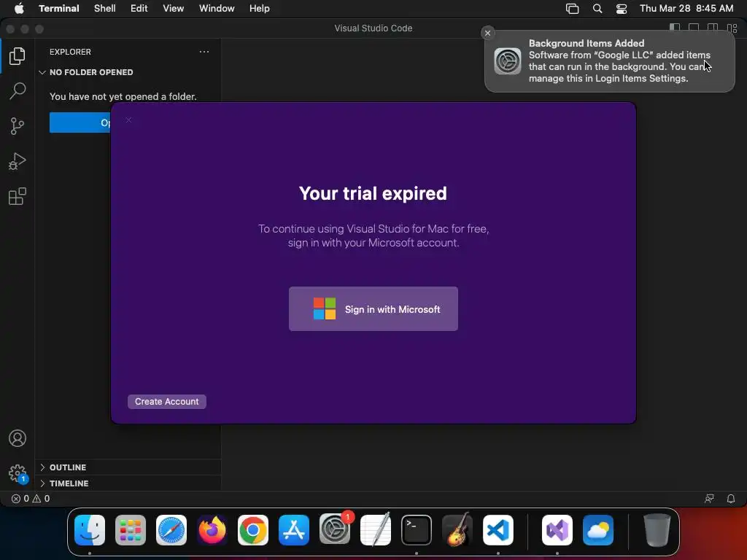Open Explorer views and more actions ellipsis
747x560 pixels.
point(204,52)
